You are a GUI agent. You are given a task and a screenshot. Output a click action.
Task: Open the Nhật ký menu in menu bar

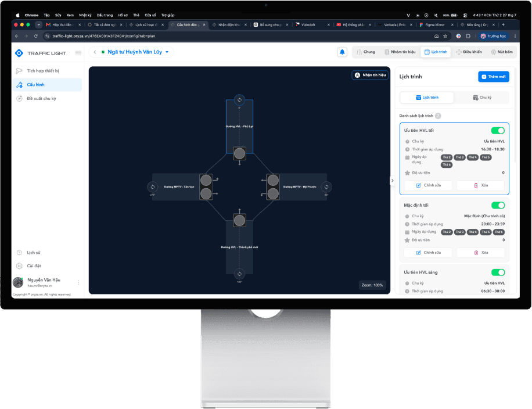85,15
